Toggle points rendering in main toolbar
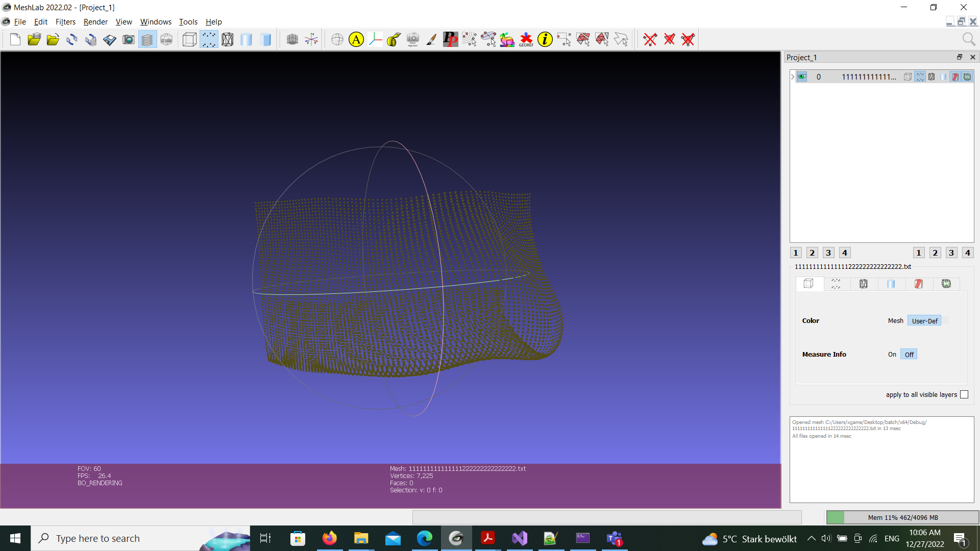 [x=209, y=39]
